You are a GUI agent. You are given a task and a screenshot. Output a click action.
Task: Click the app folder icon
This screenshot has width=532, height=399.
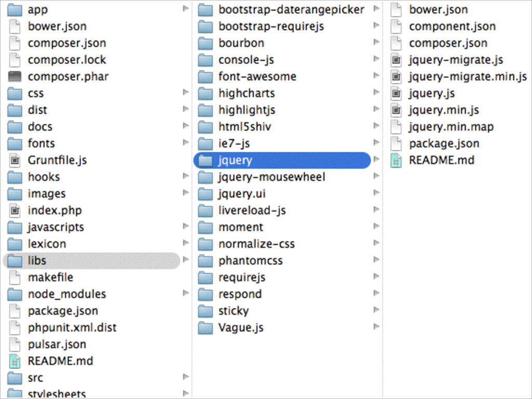click(x=15, y=9)
